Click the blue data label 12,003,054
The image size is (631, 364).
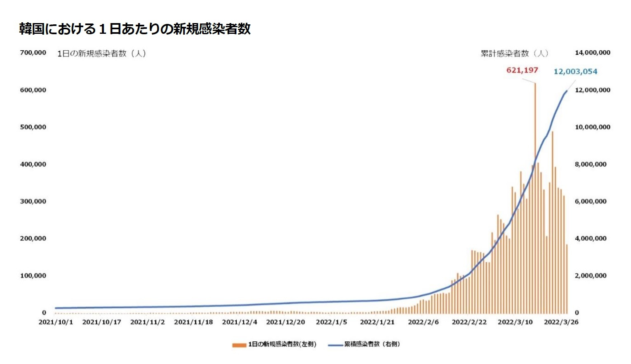(575, 72)
